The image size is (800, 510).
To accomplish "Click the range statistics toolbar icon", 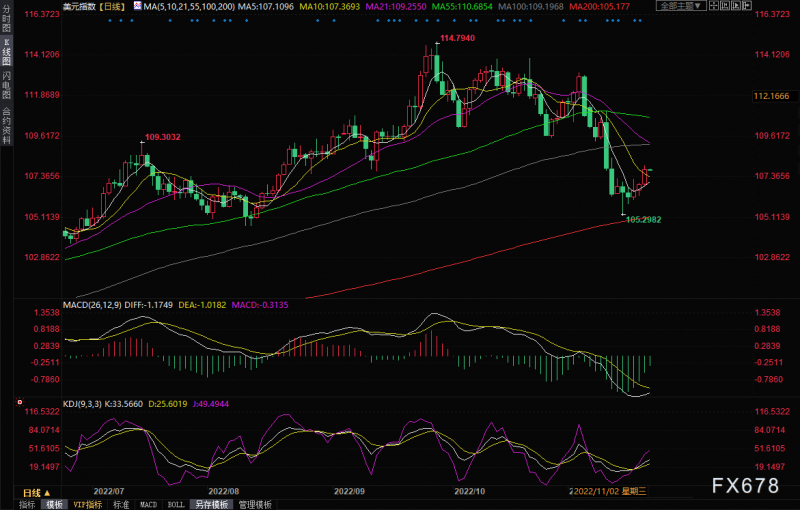I will point(725,6).
